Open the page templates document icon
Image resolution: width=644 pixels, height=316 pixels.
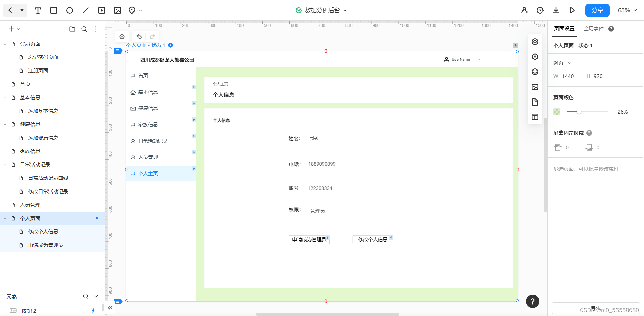[x=535, y=102]
